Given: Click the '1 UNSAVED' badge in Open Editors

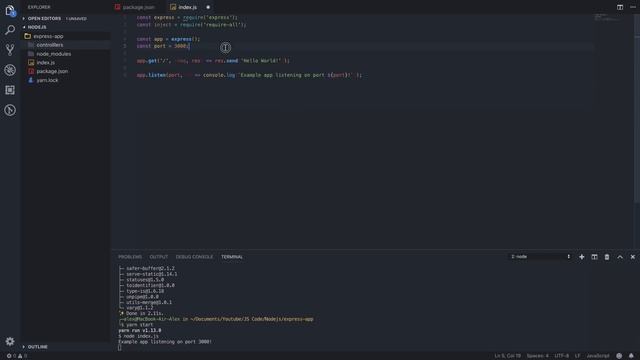Looking at the screenshot, I should pyautogui.click(x=76, y=19).
